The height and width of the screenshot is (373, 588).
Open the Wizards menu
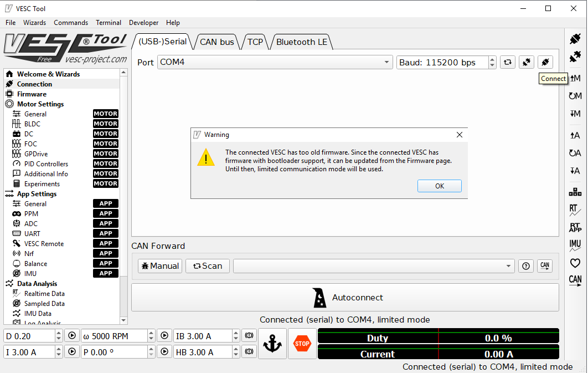pyautogui.click(x=34, y=23)
